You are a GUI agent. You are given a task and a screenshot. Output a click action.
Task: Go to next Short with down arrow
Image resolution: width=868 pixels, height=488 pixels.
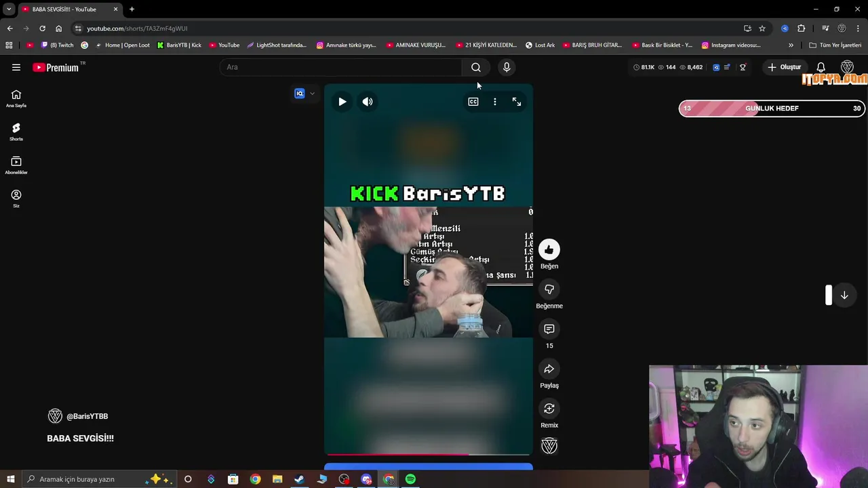pyautogui.click(x=844, y=295)
